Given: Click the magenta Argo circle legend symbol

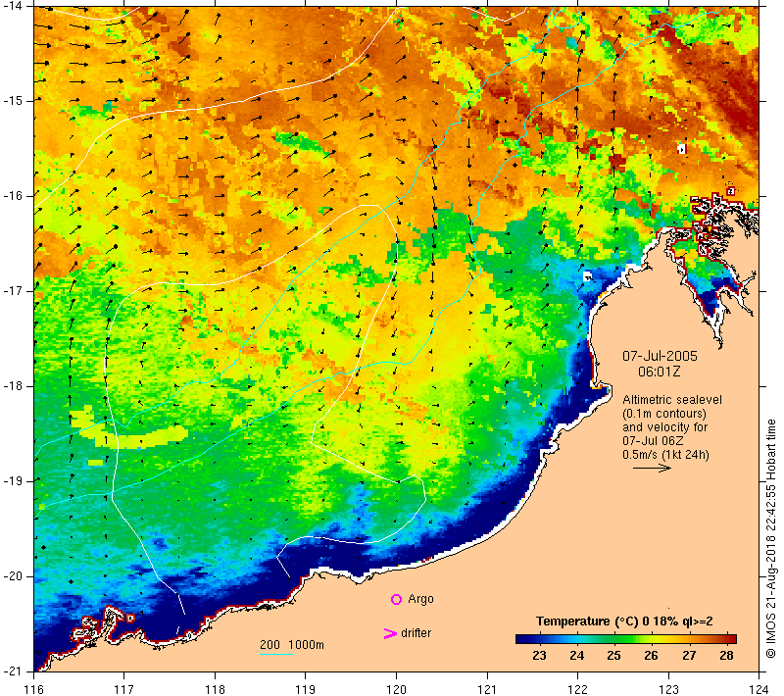Looking at the screenshot, I should point(396,599).
